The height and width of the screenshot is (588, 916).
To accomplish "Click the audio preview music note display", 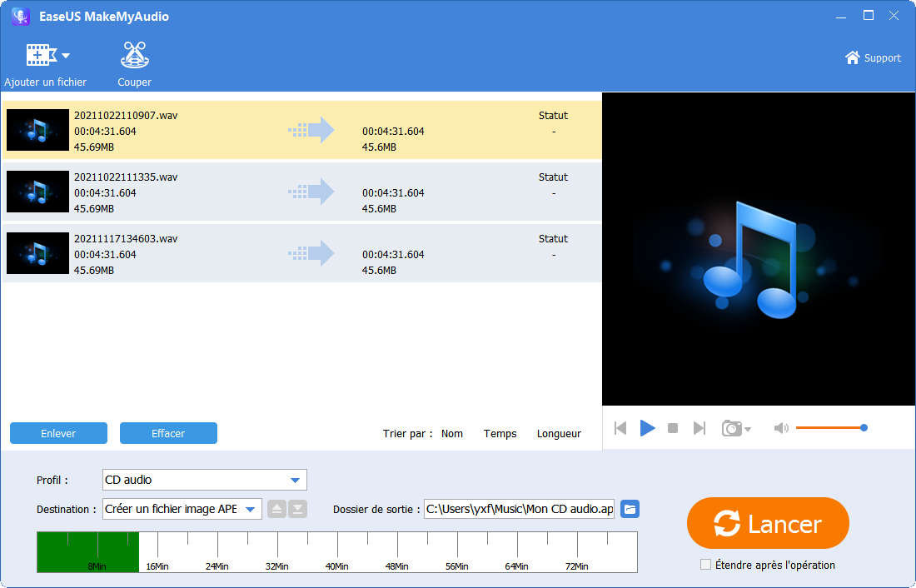I will (x=759, y=249).
